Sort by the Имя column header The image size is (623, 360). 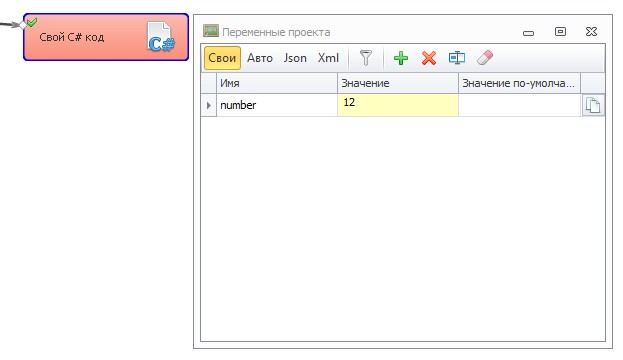click(x=277, y=83)
